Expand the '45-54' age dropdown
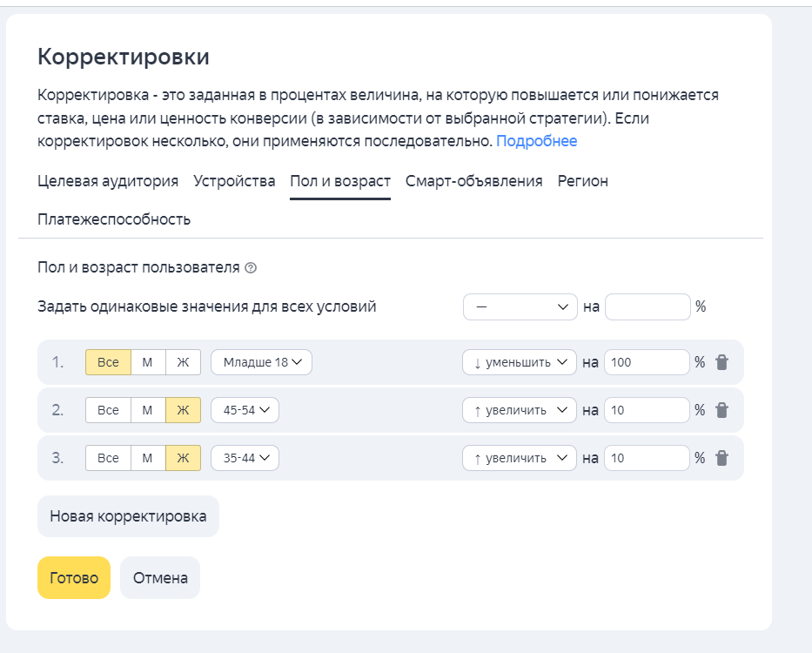Viewport: 812px width, 653px height. pyautogui.click(x=245, y=410)
